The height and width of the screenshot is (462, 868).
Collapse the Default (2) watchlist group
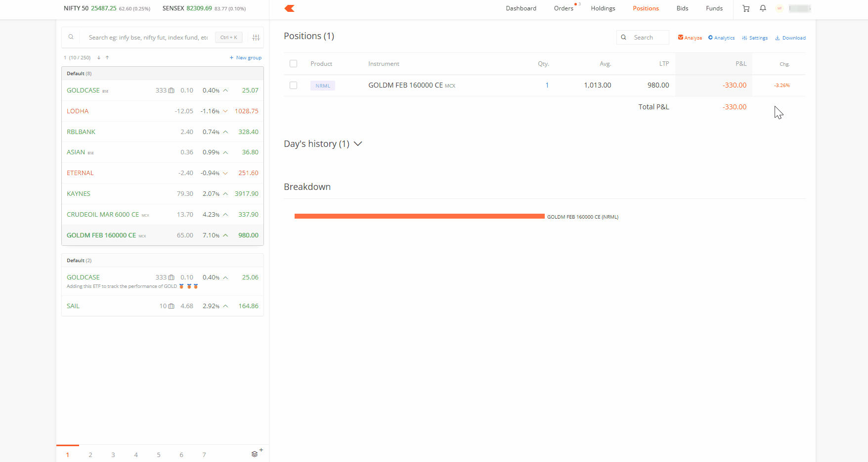coord(79,261)
